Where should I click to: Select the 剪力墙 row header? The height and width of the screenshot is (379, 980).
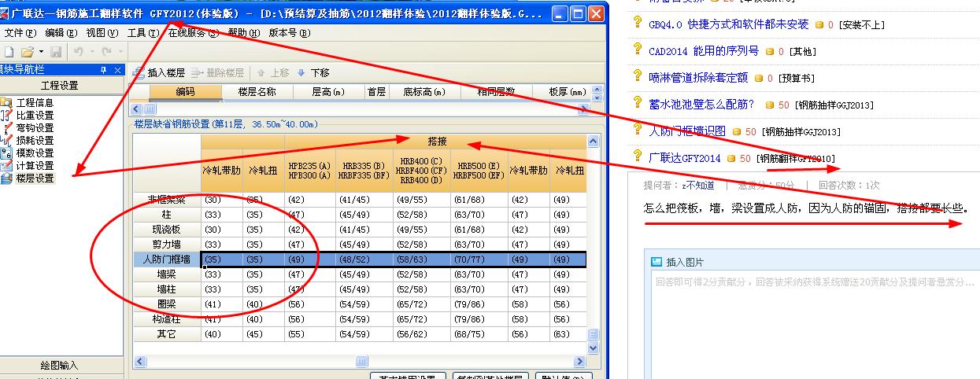click(167, 245)
